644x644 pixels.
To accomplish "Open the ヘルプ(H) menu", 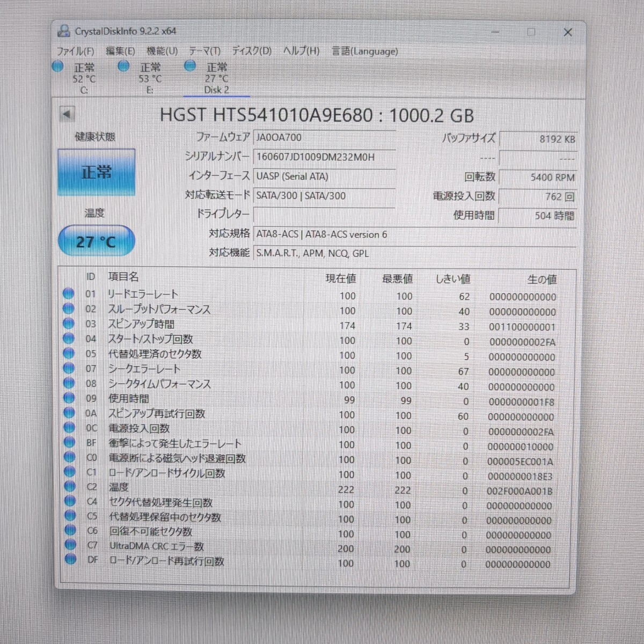I will click(x=301, y=52).
